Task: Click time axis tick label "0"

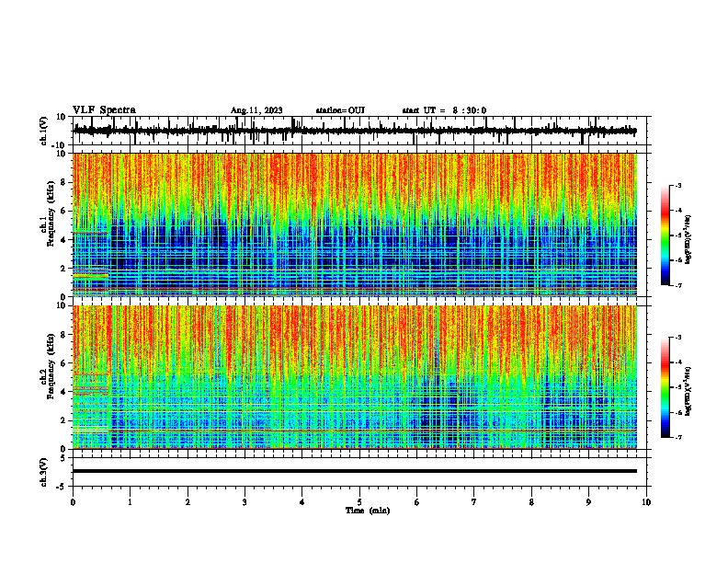Action: tap(73, 502)
